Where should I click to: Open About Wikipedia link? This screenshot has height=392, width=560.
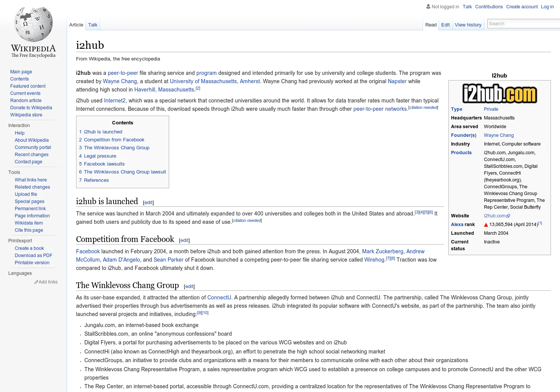[32, 140]
